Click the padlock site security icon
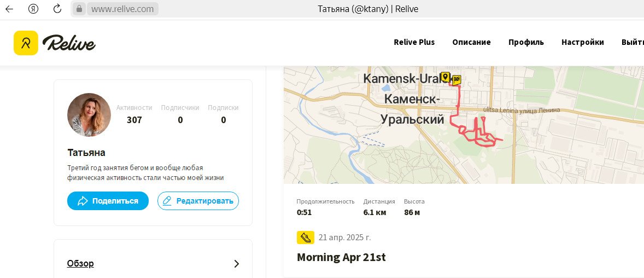The height and width of the screenshot is (278, 644). [80, 9]
